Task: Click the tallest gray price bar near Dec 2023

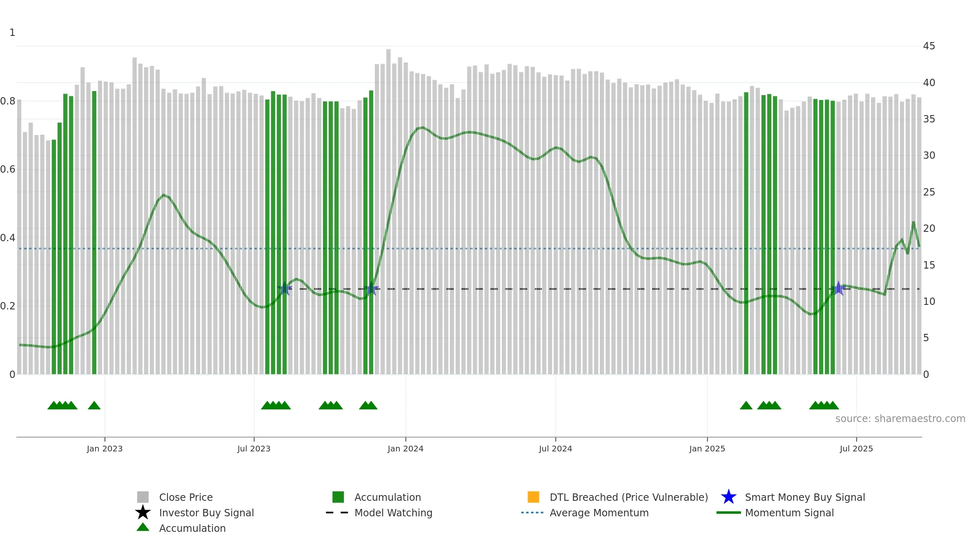Action: pyautogui.click(x=388, y=211)
